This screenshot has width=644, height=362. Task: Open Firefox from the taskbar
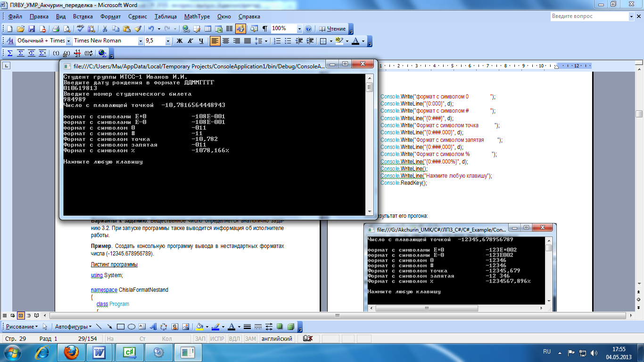click(x=70, y=352)
